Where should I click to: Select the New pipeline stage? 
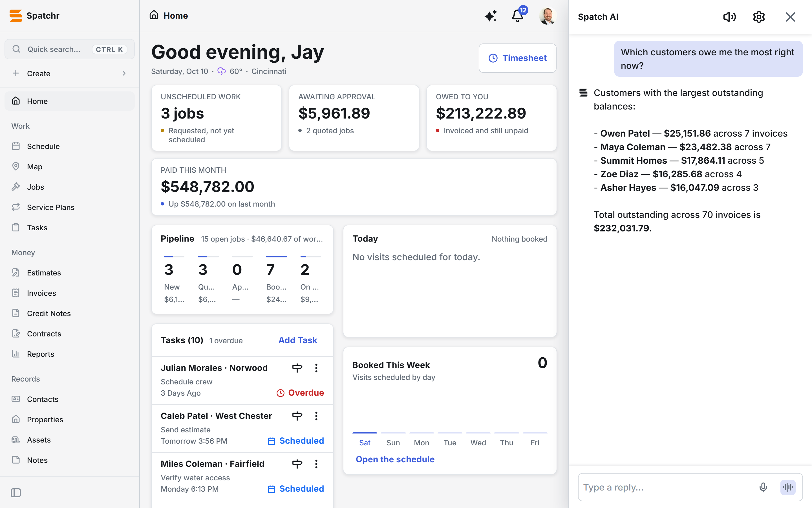(x=174, y=279)
